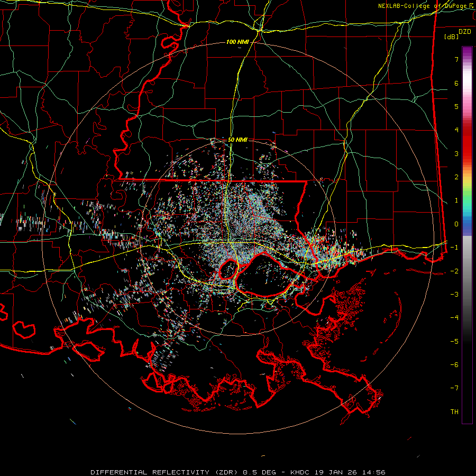This screenshot has width=476, height=476.
Task: Click the positive "6" scale label
Action: point(456,83)
